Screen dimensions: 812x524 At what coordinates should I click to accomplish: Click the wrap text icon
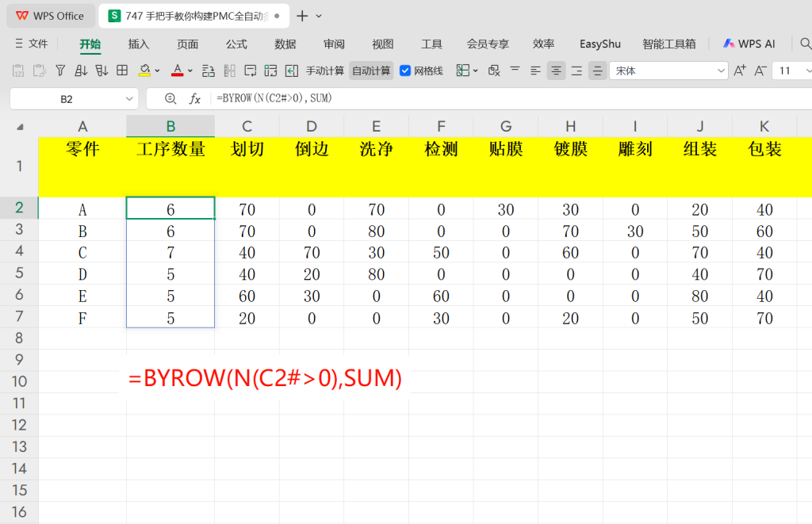click(x=250, y=71)
